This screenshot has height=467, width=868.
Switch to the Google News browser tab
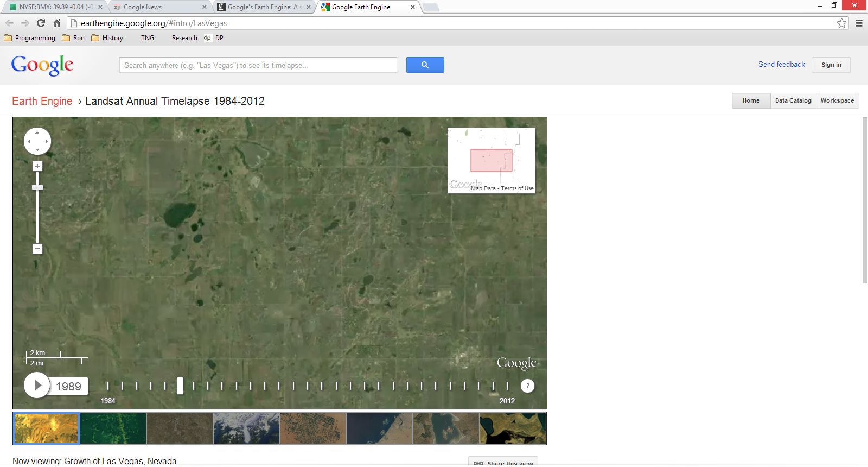(x=160, y=7)
